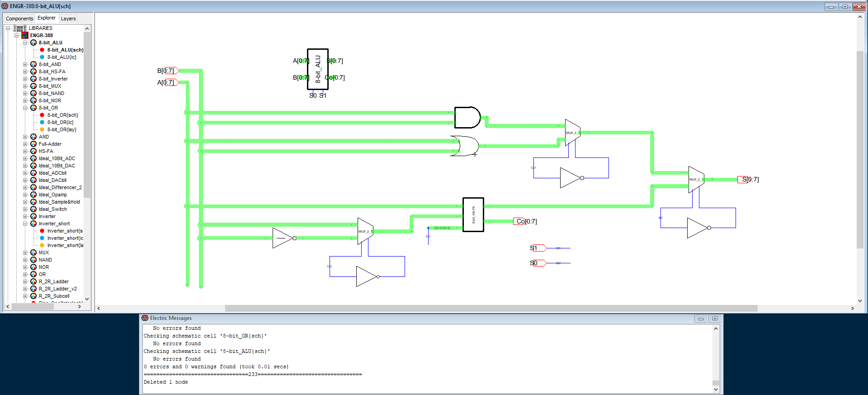Collapse the Inverter_short cell group
Viewport: 868px width, 395px height.
pyautogui.click(x=25, y=224)
